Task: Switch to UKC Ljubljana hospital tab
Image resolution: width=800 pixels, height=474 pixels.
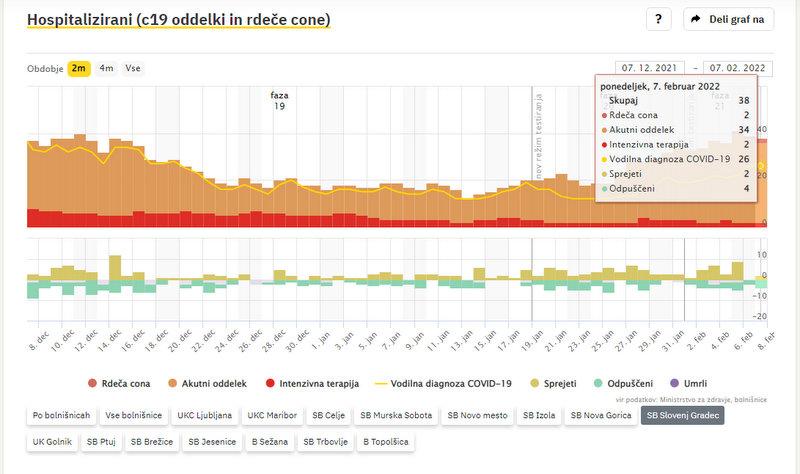Action: point(206,414)
